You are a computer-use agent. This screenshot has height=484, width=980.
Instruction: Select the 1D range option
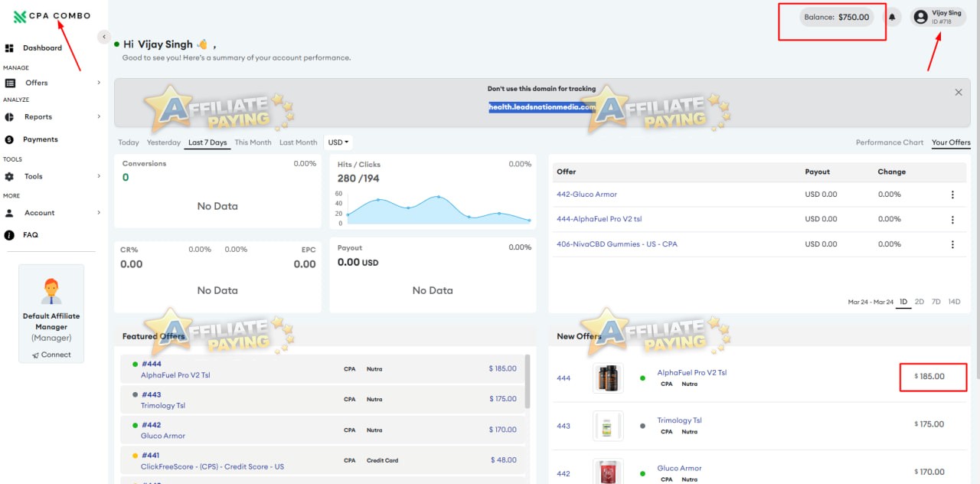point(903,302)
